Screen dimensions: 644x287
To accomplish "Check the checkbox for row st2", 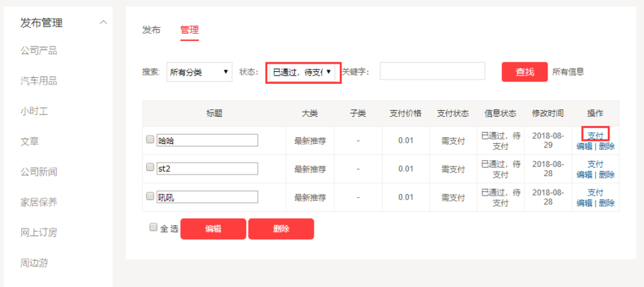I will point(151,167).
